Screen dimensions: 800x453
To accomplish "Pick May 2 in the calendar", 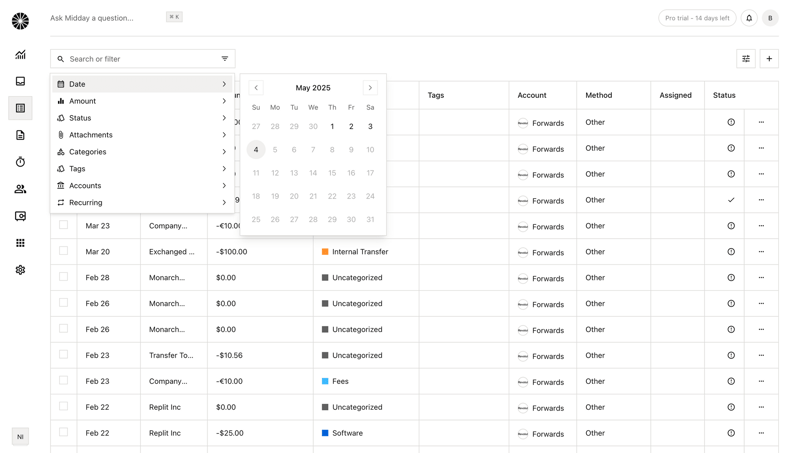I will (x=351, y=127).
